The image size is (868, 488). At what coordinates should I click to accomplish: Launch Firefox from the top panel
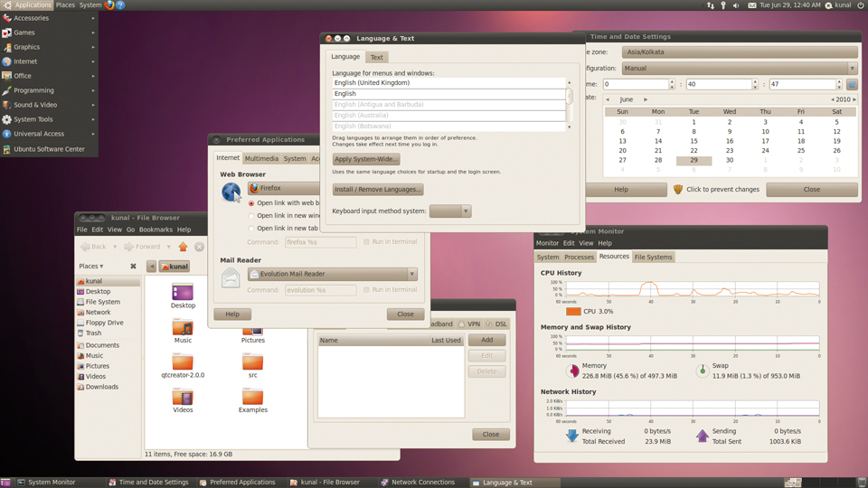pyautogui.click(x=109, y=5)
